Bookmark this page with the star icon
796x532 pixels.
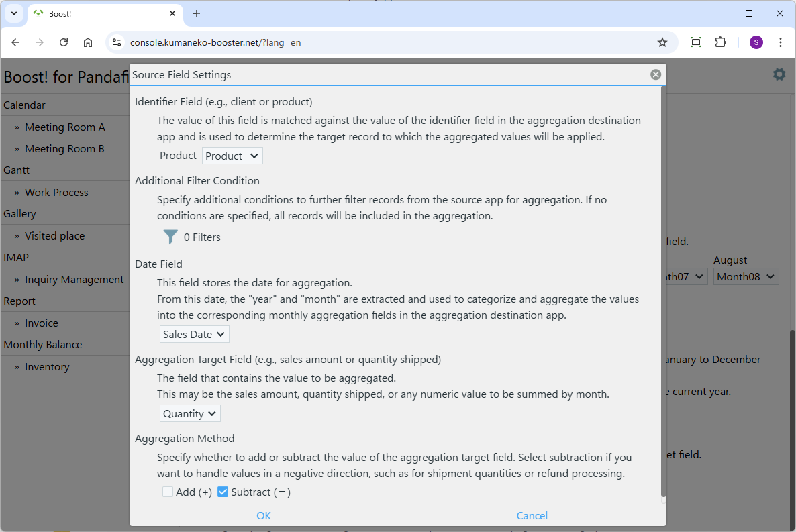click(x=662, y=42)
